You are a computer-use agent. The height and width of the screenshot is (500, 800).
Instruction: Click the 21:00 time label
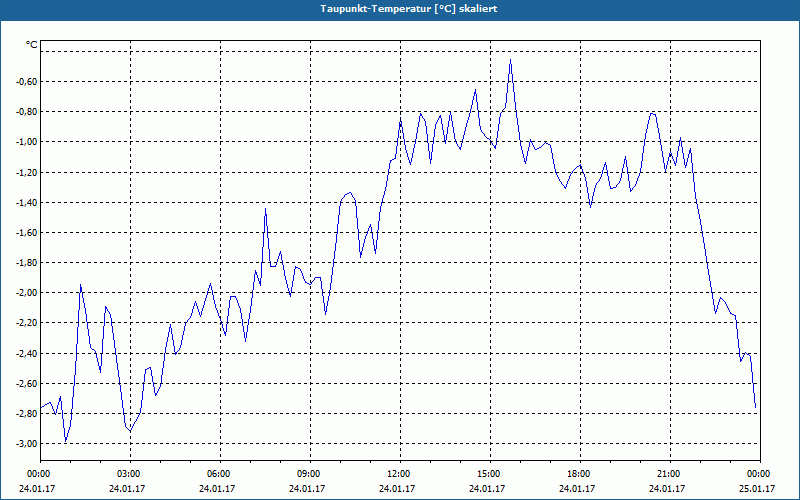(669, 474)
